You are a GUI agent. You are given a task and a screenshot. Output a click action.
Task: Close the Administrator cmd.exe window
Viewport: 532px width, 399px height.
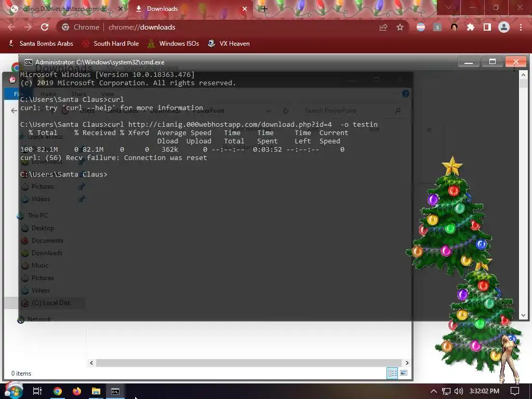point(516,62)
